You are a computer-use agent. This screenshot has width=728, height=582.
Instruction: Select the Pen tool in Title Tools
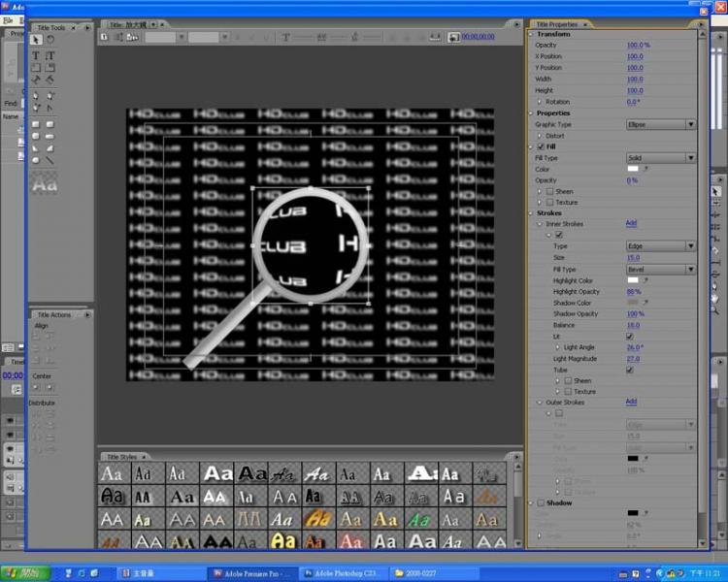click(x=36, y=95)
